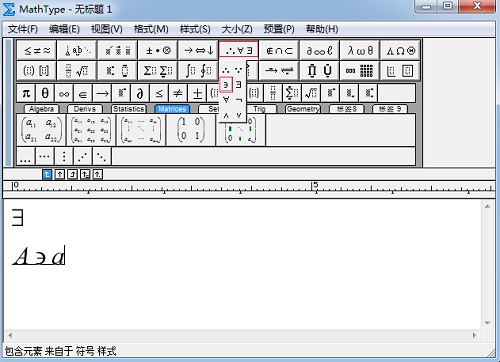The width and height of the screenshot is (500, 362).
Task: Click the small bar less-than-or-equal symbol
Action: [159, 93]
